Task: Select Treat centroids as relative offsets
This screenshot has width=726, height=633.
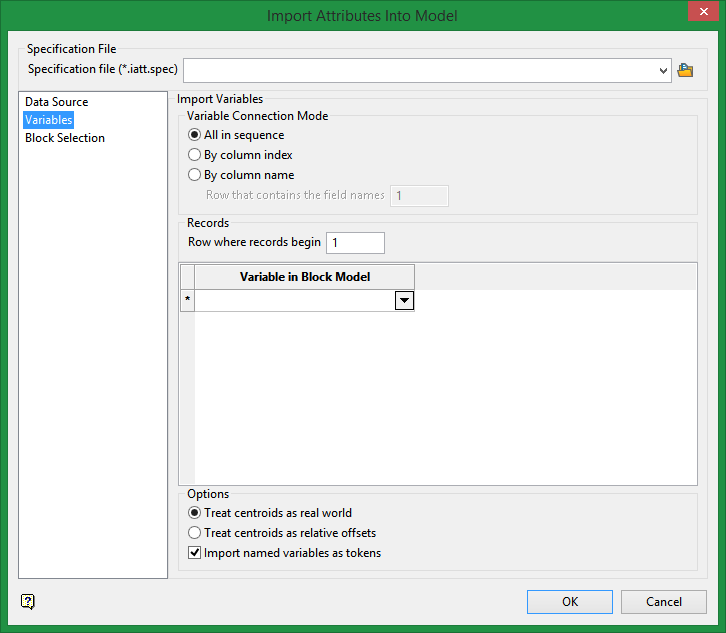Action: pyautogui.click(x=195, y=533)
